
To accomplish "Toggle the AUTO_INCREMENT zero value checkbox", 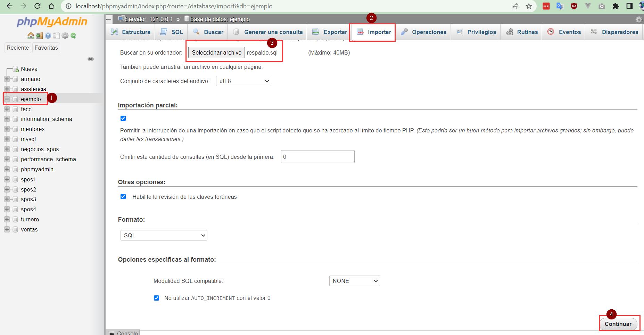I will pyautogui.click(x=156, y=298).
